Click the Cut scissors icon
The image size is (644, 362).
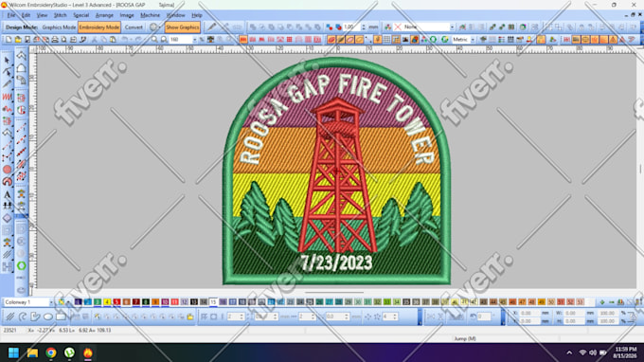tap(95, 40)
